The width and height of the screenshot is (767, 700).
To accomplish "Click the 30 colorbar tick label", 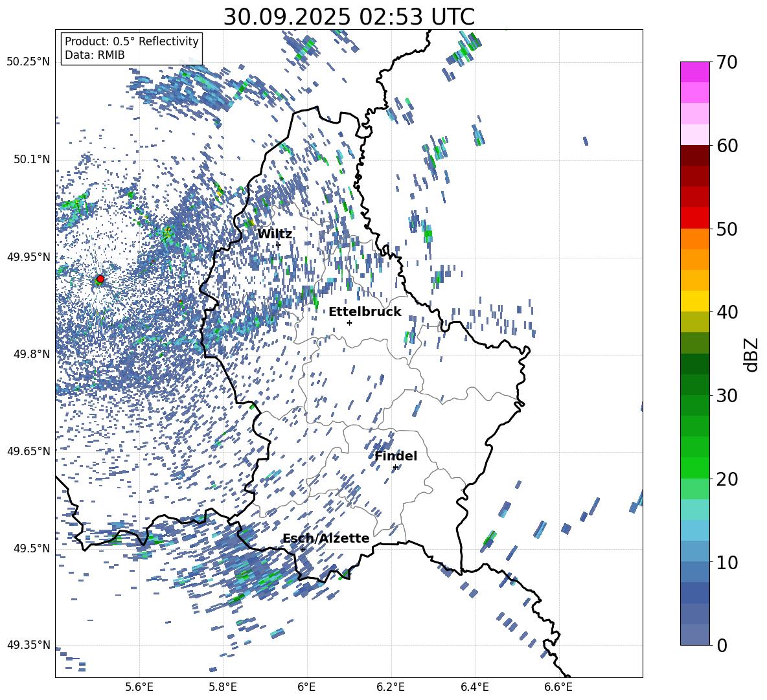I will (727, 396).
